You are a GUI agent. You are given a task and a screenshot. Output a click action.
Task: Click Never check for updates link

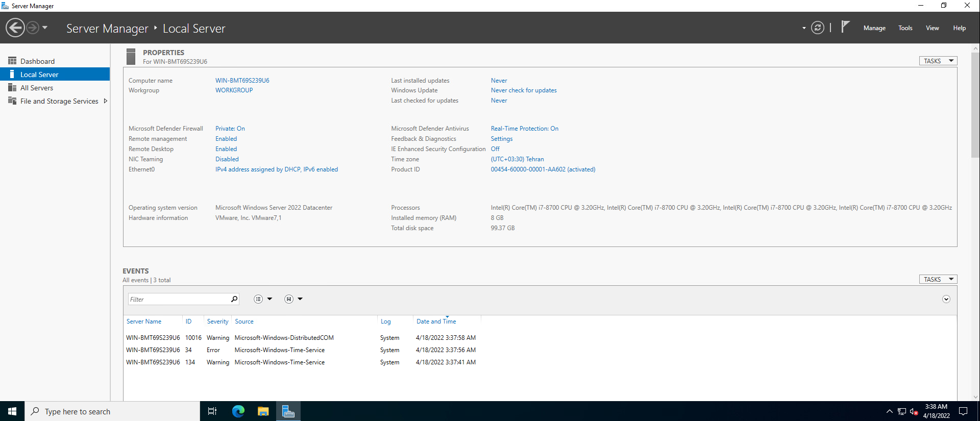point(524,90)
